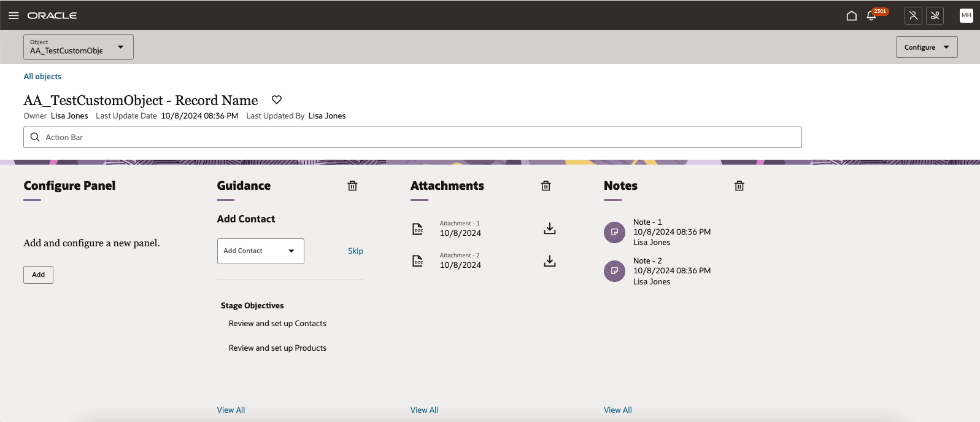980x422 pixels.
Task: View All in the Attachments panel
Action: pyautogui.click(x=424, y=410)
